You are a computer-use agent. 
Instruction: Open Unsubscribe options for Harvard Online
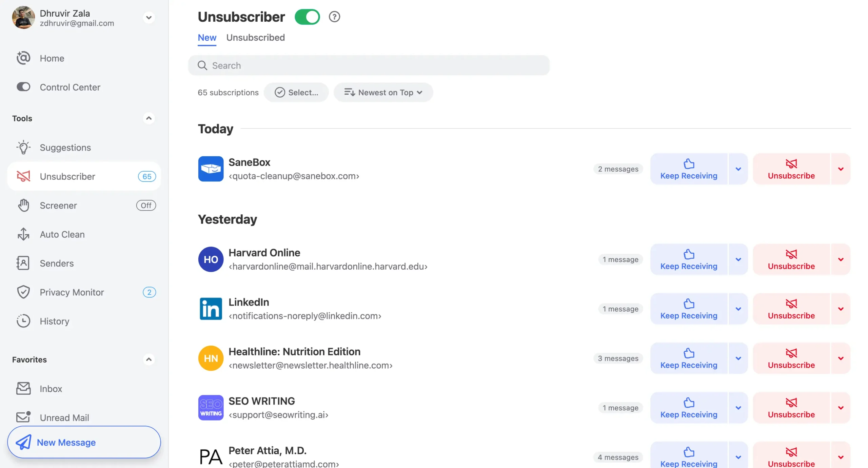tap(841, 259)
